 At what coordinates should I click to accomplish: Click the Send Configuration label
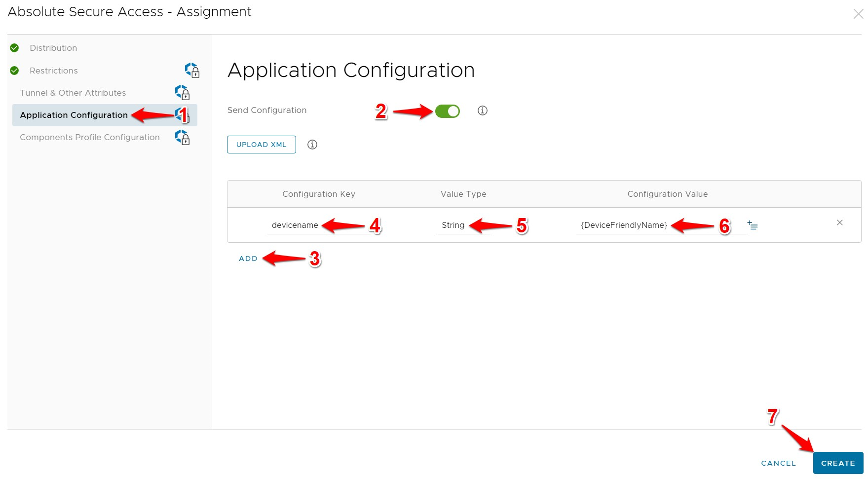[x=267, y=110]
